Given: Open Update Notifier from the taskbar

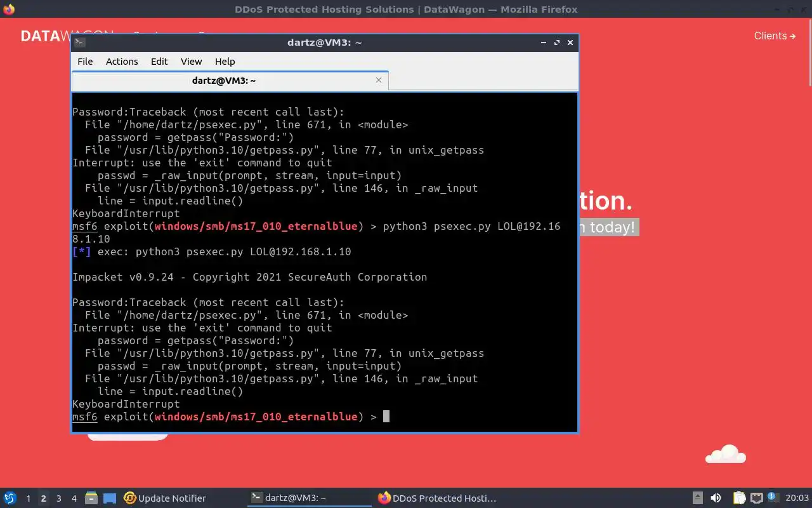Looking at the screenshot, I should point(165,498).
